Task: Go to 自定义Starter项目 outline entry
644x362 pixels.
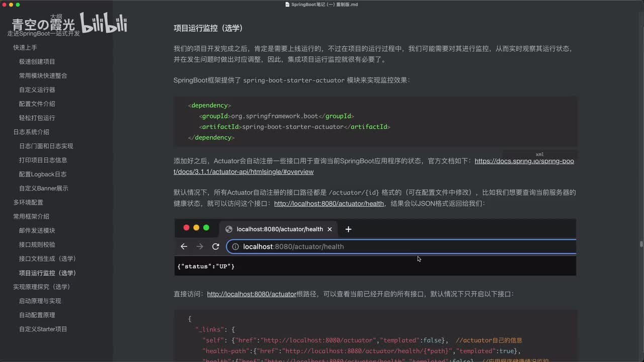Action: click(x=43, y=329)
